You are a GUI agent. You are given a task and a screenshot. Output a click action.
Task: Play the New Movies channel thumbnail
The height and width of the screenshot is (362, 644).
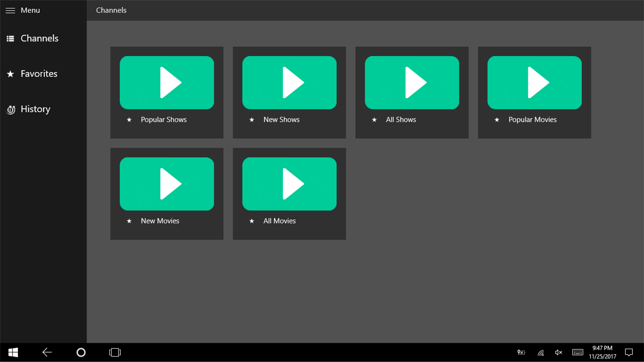click(x=167, y=184)
